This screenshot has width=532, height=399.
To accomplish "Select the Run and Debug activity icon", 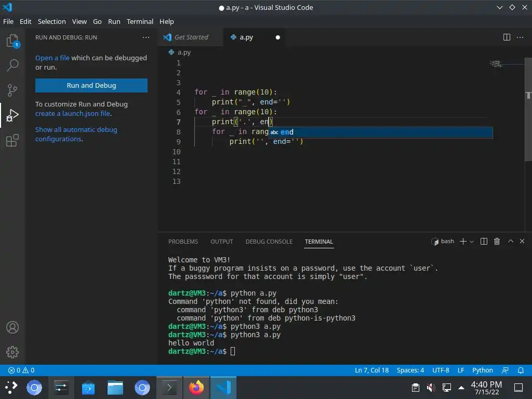I will (x=12, y=115).
